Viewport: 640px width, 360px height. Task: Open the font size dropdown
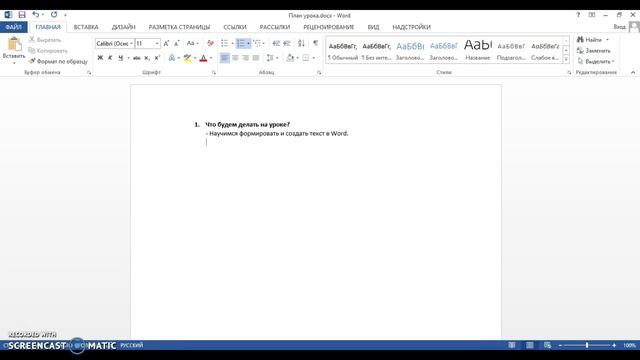tap(157, 43)
